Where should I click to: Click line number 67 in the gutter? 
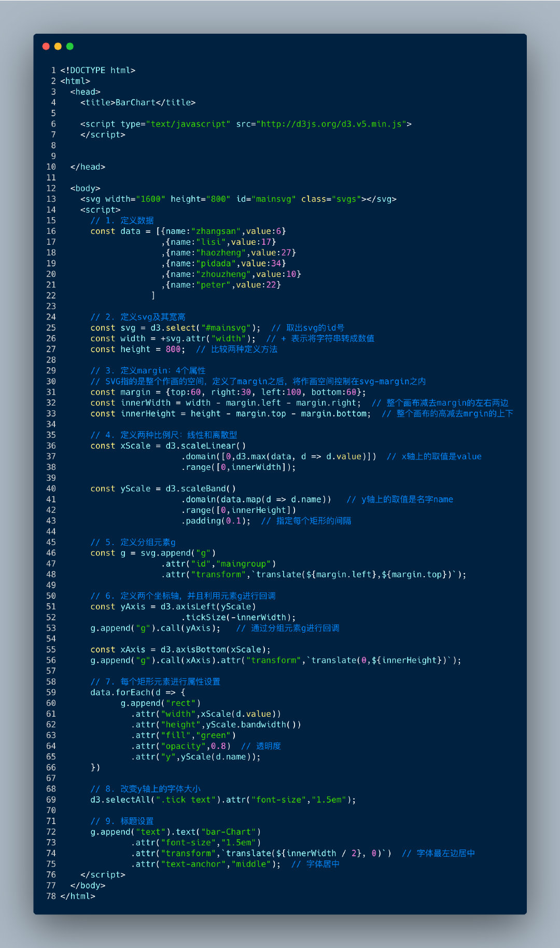point(51,778)
